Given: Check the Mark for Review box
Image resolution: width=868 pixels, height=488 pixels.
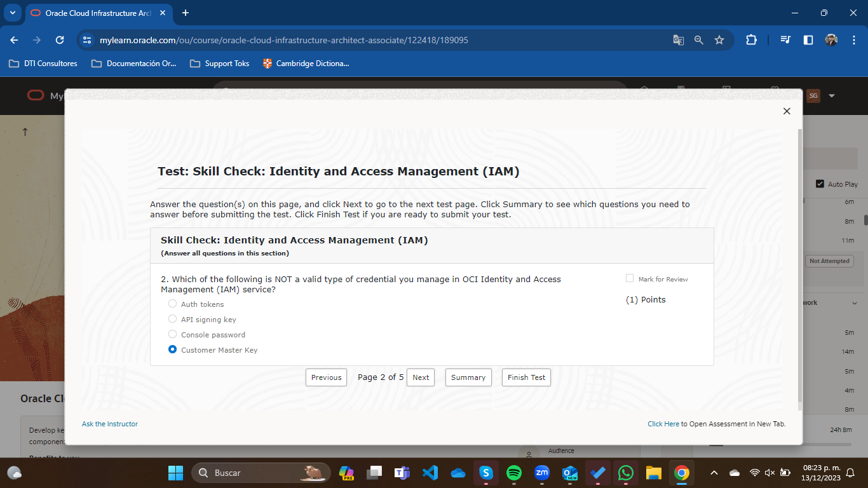Looking at the screenshot, I should [630, 278].
